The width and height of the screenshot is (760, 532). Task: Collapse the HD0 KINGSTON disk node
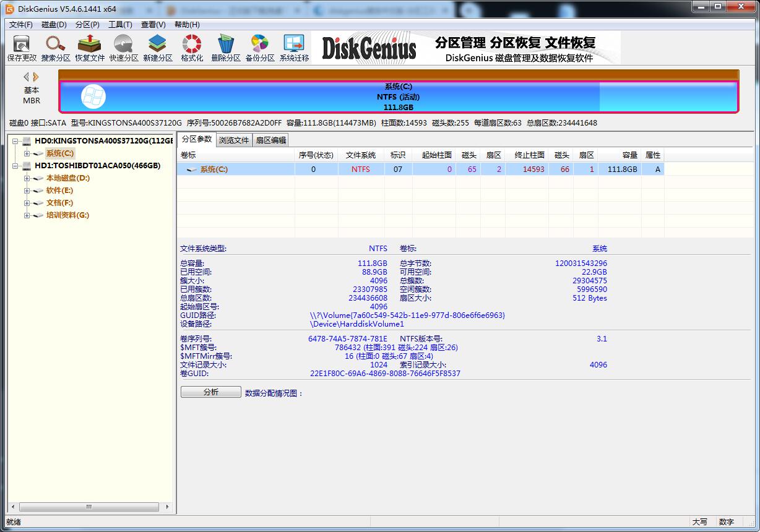coord(15,141)
